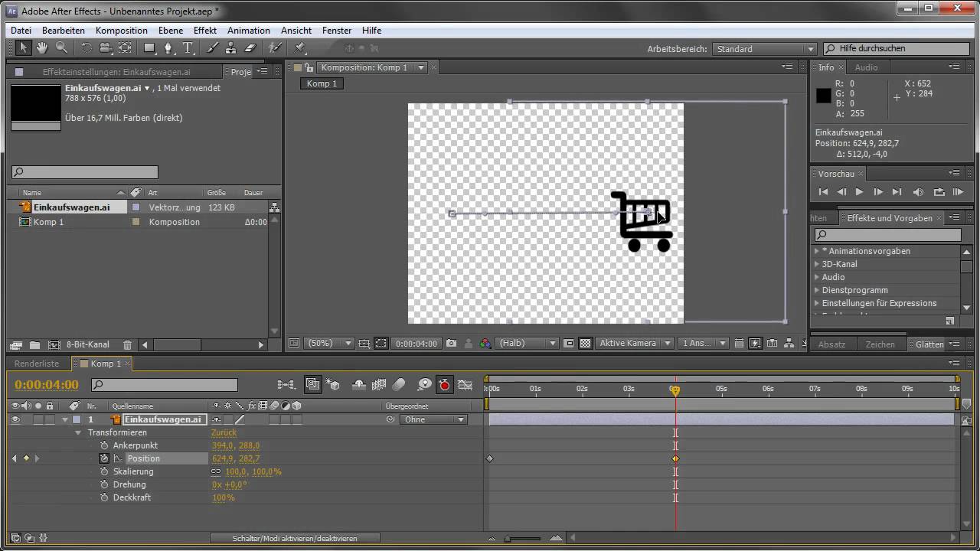This screenshot has height=551, width=980.
Task: Collapse the Einkaufswagen.ai layer twirl arrow
Action: click(65, 419)
